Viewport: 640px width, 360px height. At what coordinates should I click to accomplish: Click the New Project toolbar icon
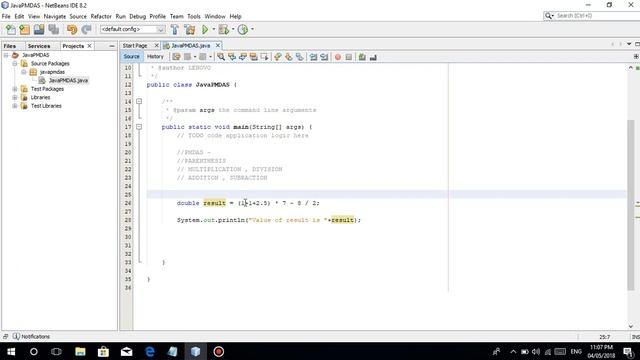(x=24, y=29)
